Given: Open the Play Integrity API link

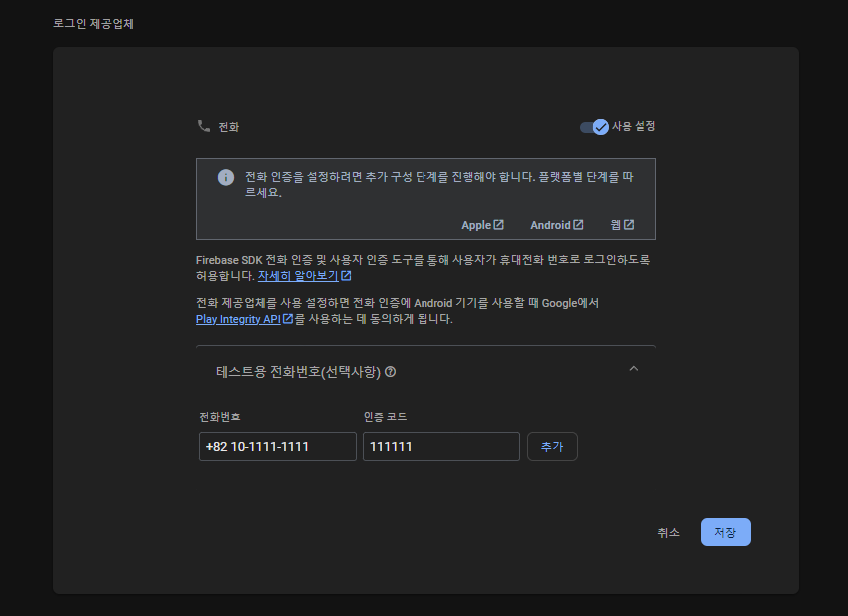Looking at the screenshot, I should [x=238, y=319].
